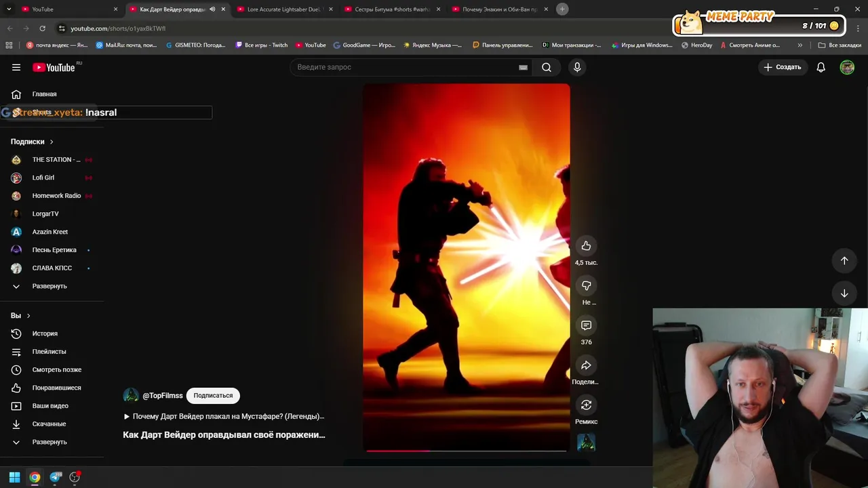This screenshot has width=868, height=488.
Task: Open the HeroDay bookmark
Action: (x=696, y=45)
